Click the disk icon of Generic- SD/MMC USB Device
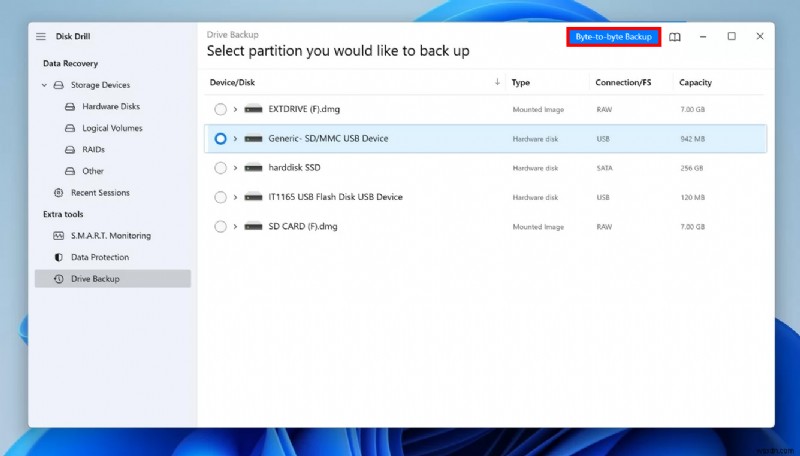The image size is (800, 456). coord(253,138)
